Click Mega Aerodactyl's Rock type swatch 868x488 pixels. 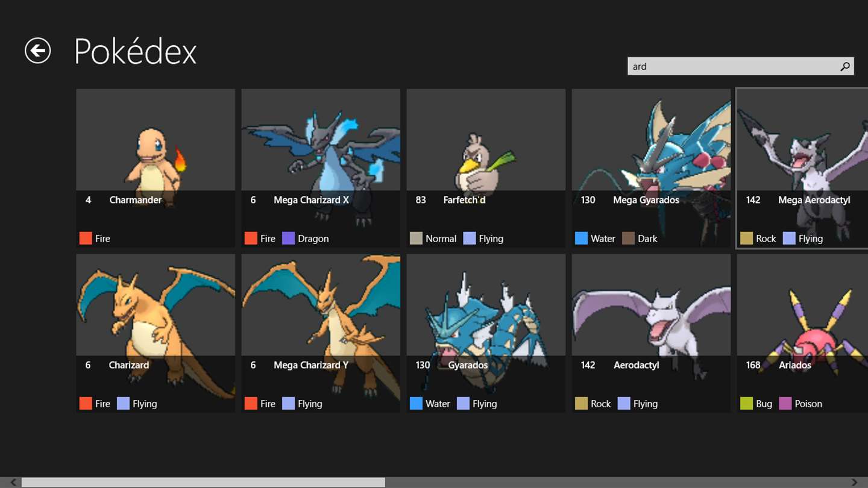[x=746, y=239]
